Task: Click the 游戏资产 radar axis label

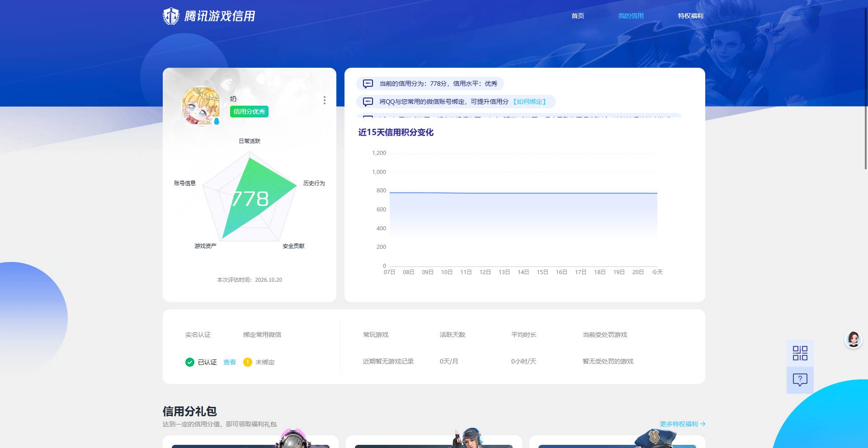Action: tap(205, 246)
